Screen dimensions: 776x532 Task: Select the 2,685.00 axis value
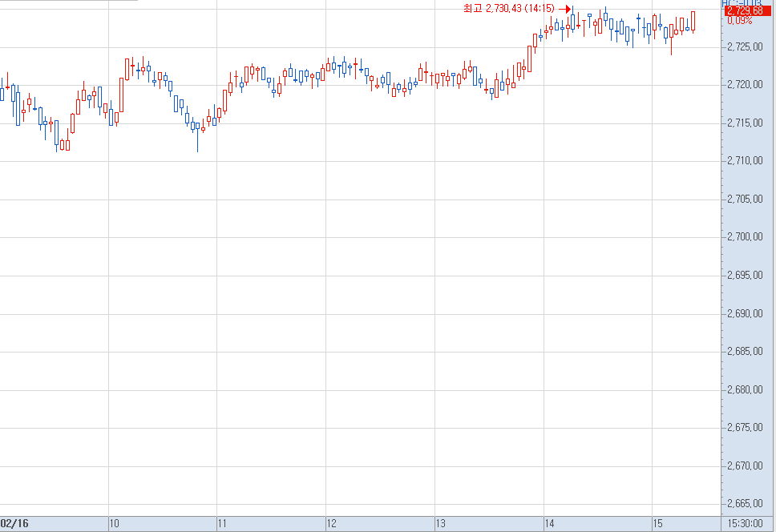(745, 352)
